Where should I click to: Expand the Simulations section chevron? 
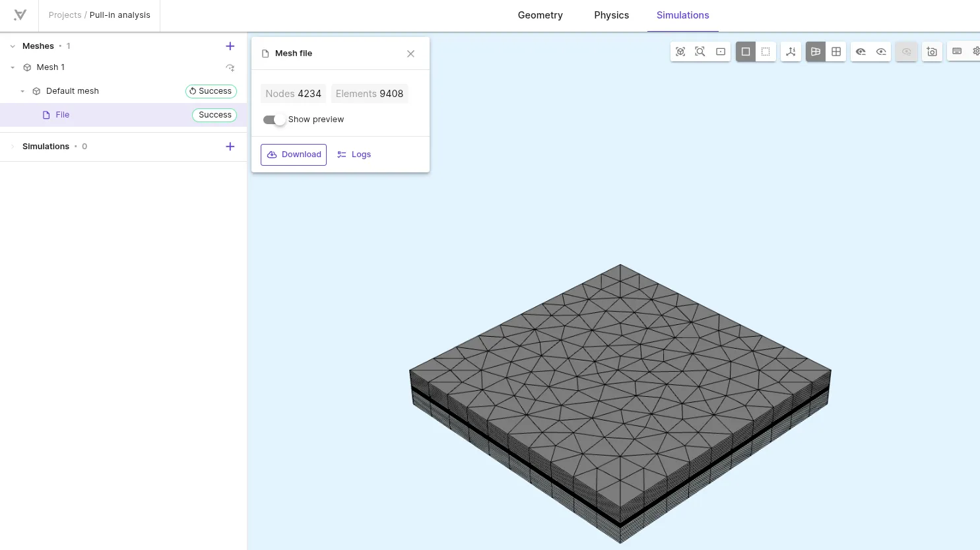tap(13, 147)
